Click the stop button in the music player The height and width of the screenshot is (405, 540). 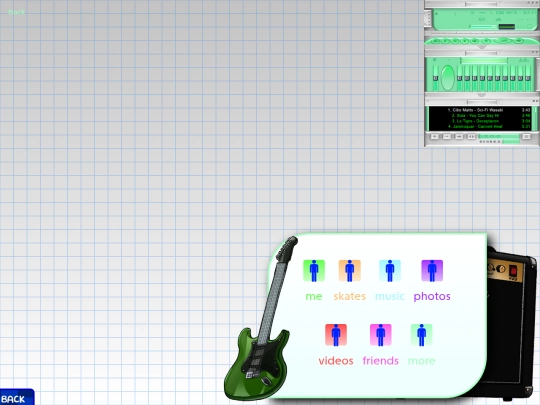(x=465, y=41)
